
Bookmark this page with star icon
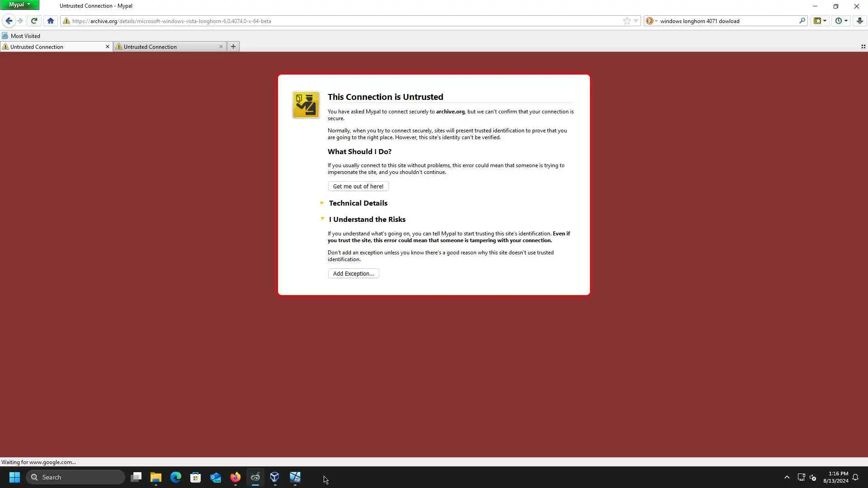(x=627, y=21)
